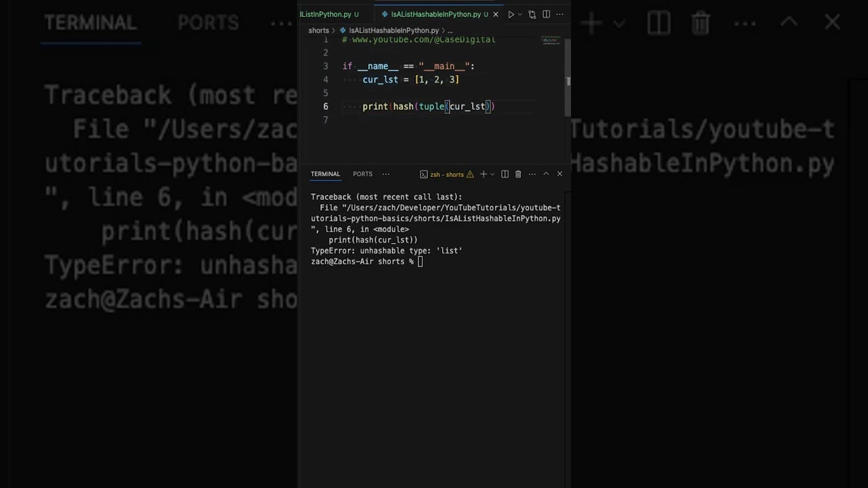This screenshot has width=868, height=488.
Task: Close the terminal panel
Action: click(559, 174)
